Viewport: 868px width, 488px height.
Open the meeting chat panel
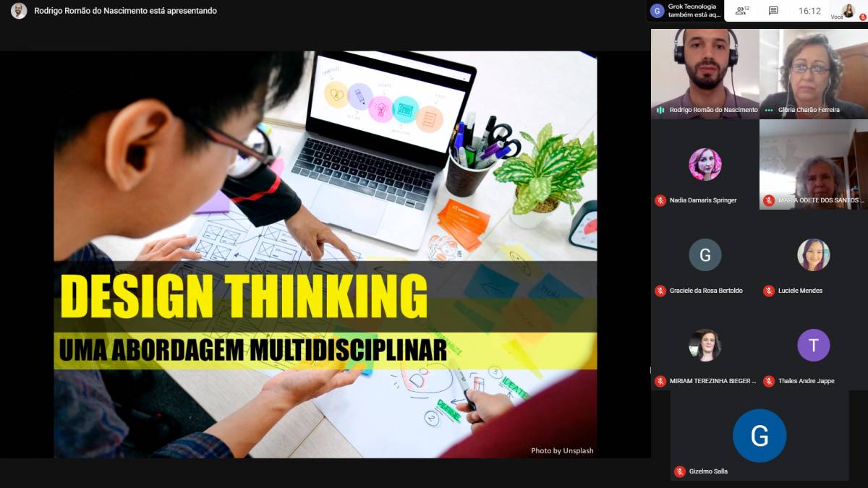pos(773,11)
